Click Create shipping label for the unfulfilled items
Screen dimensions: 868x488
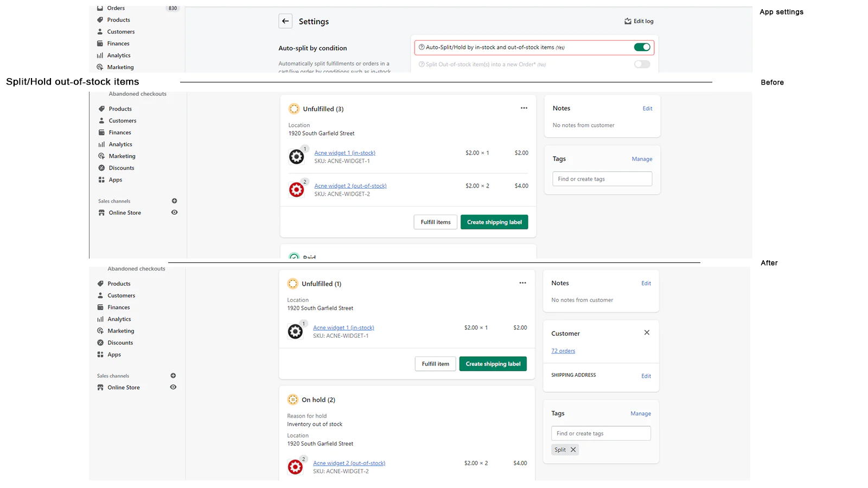pos(494,222)
